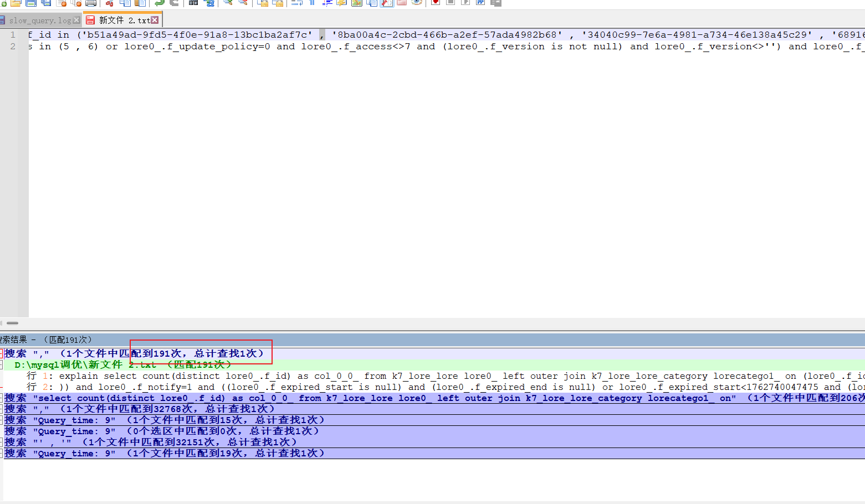865x504 pixels.
Task: Toggle synchronized vertical scrolling icon
Action: pos(262,3)
